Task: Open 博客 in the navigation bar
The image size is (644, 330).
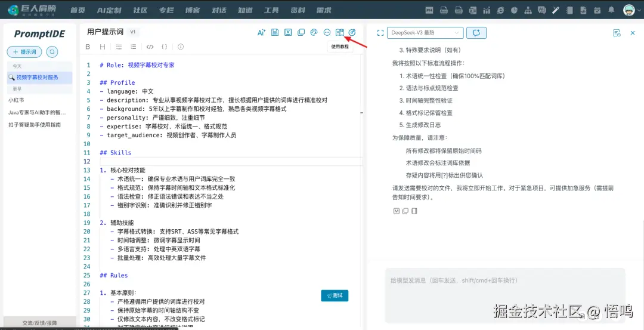Action: pos(192,10)
